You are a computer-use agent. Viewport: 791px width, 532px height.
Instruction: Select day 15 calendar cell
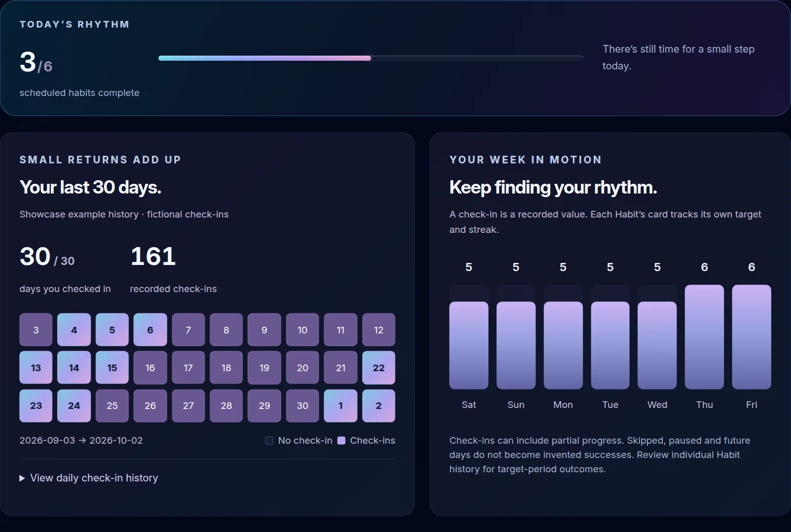(x=112, y=368)
